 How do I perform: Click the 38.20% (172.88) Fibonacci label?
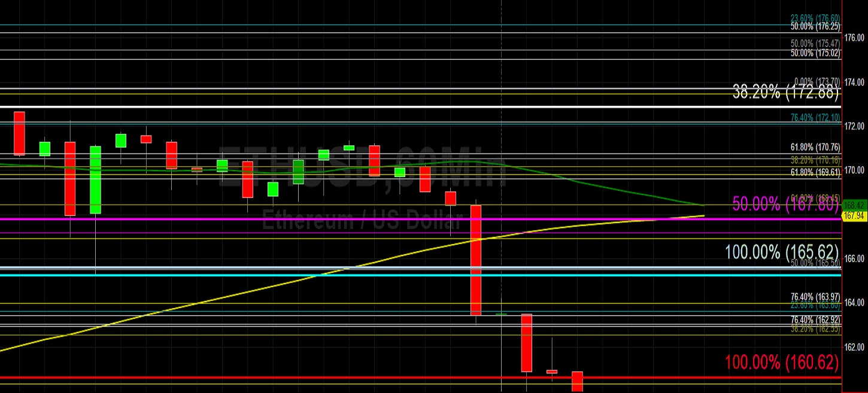pos(786,92)
